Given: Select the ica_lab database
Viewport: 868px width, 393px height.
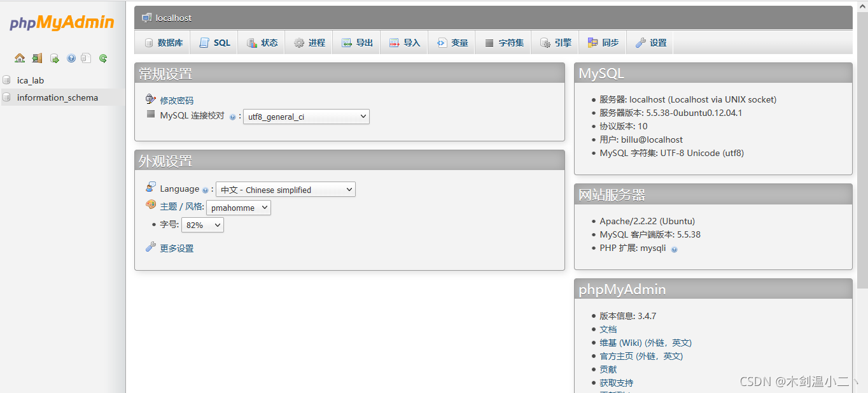Looking at the screenshot, I should pyautogui.click(x=31, y=80).
